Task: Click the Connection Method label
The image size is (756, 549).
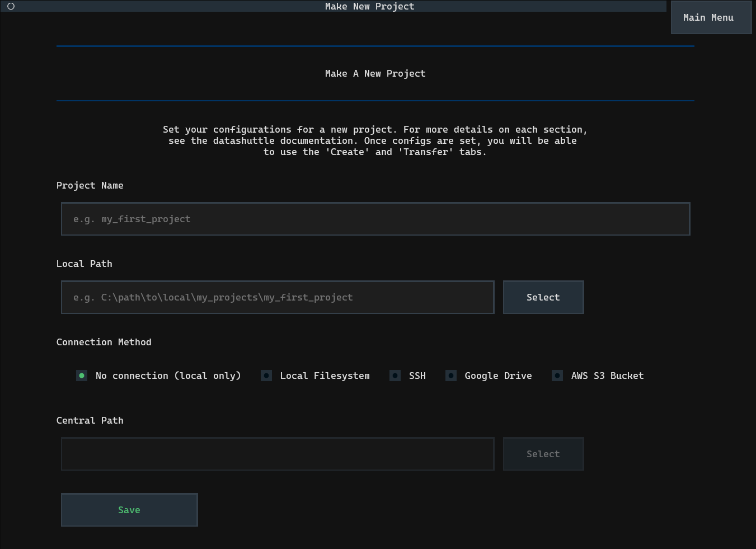Action: coord(104,342)
